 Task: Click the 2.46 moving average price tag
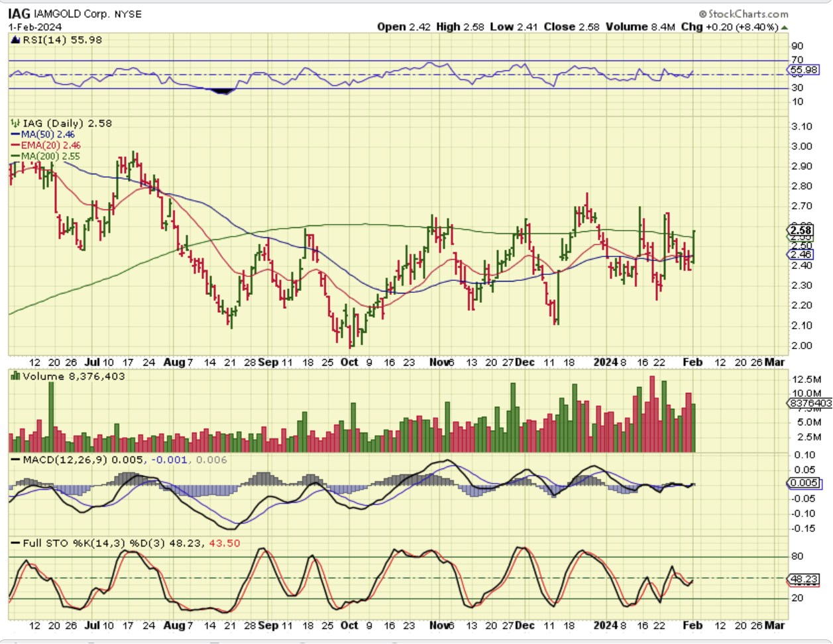click(x=801, y=254)
